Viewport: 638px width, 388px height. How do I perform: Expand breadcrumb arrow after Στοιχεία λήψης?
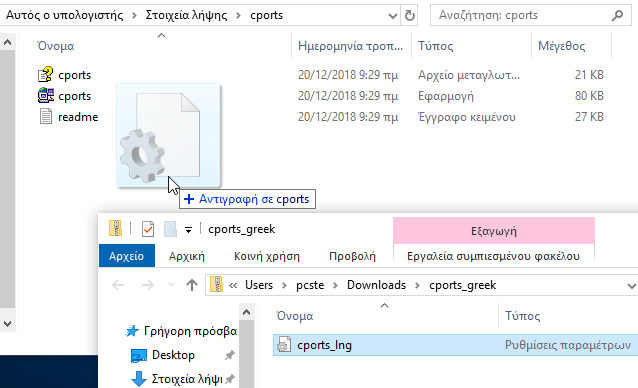point(238,15)
